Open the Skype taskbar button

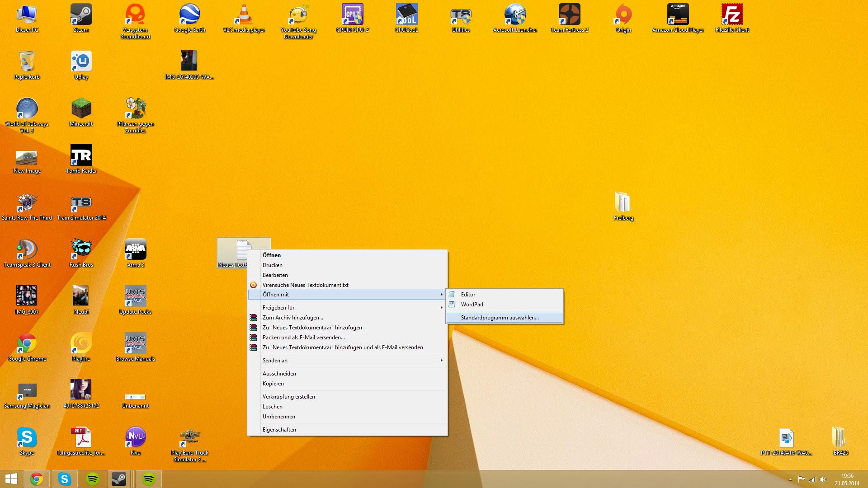[64, 479]
